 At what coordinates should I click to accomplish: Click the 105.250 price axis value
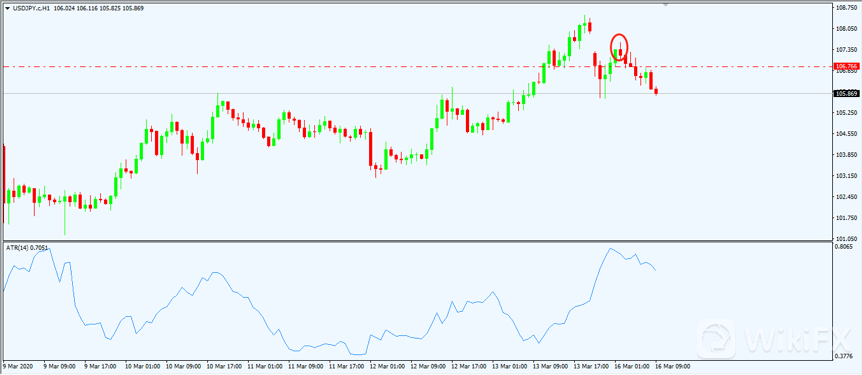point(847,113)
